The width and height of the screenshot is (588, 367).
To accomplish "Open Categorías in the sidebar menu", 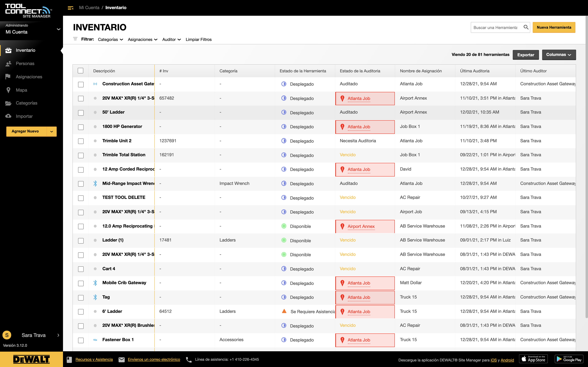I will click(26, 103).
